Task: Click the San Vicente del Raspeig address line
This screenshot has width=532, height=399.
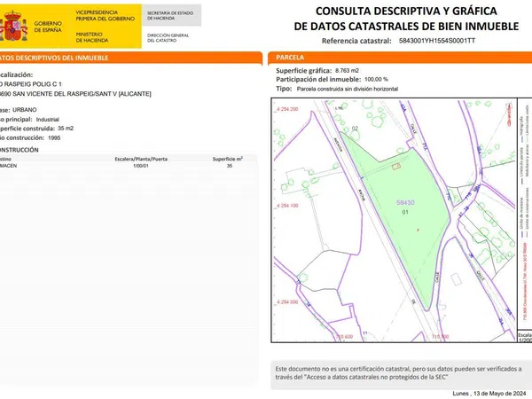Action: pos(75,93)
